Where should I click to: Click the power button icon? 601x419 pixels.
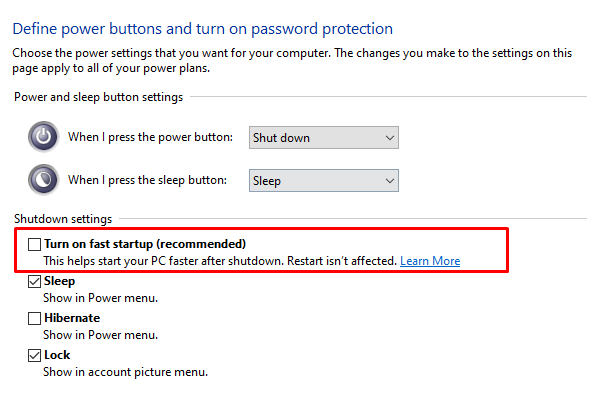click(x=43, y=136)
